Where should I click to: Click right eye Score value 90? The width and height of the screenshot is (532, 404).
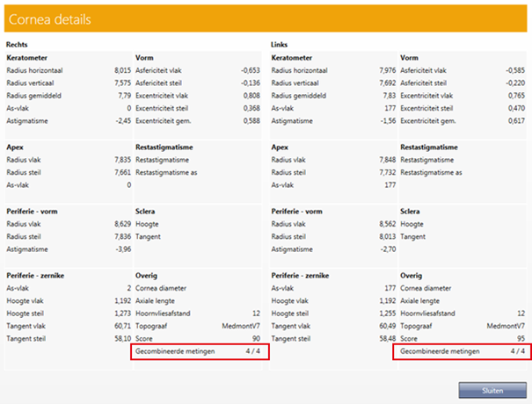click(255, 338)
